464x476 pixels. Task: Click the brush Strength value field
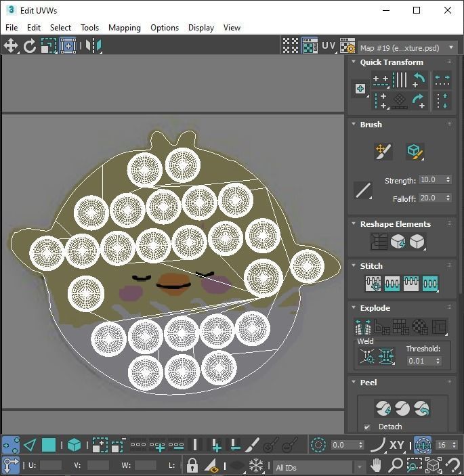(x=431, y=179)
